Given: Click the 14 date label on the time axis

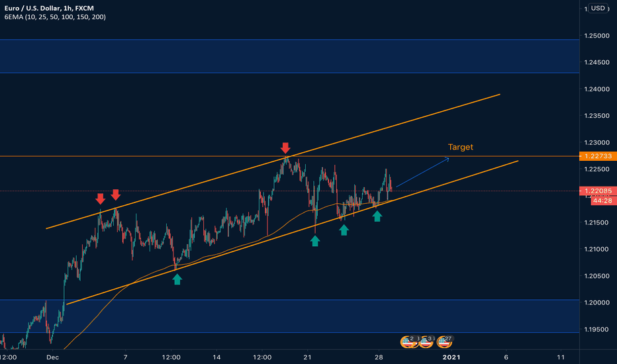Looking at the screenshot, I should point(216,357).
